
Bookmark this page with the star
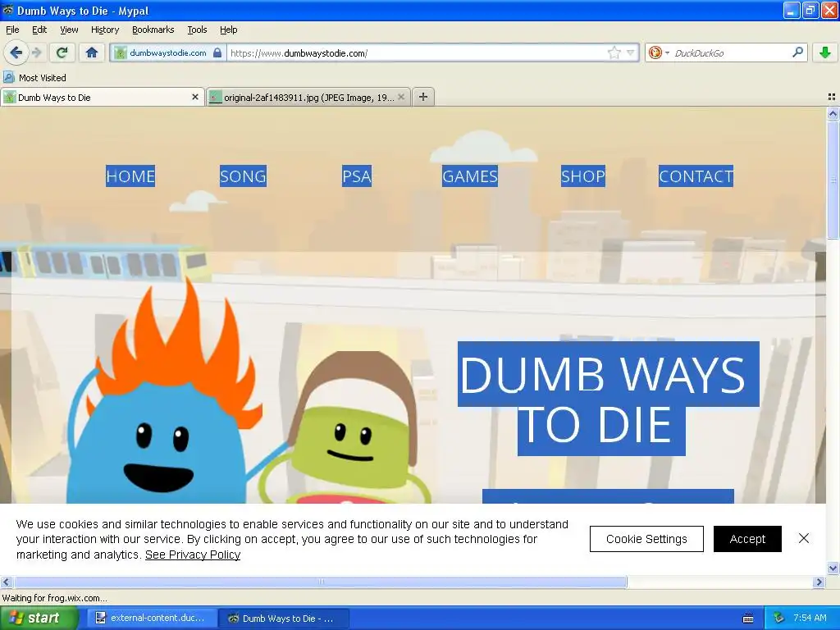(x=614, y=52)
